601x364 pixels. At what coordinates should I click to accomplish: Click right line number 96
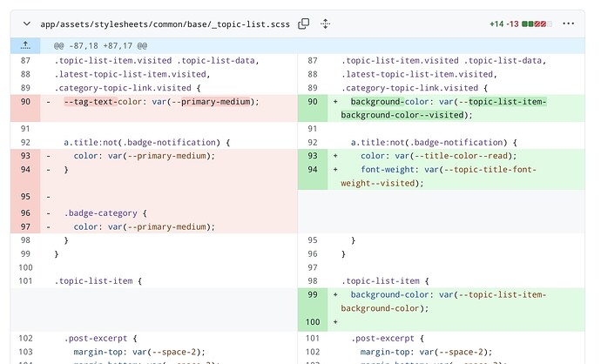point(313,254)
